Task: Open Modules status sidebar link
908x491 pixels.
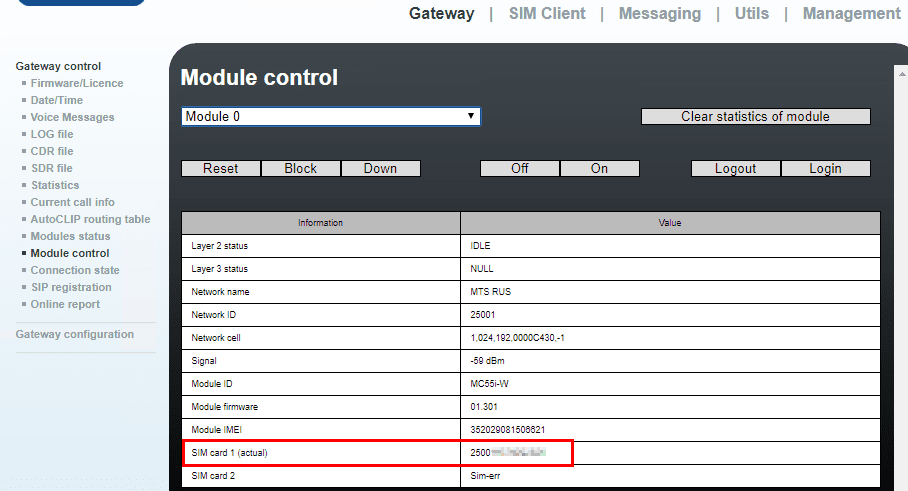Action: pos(70,236)
